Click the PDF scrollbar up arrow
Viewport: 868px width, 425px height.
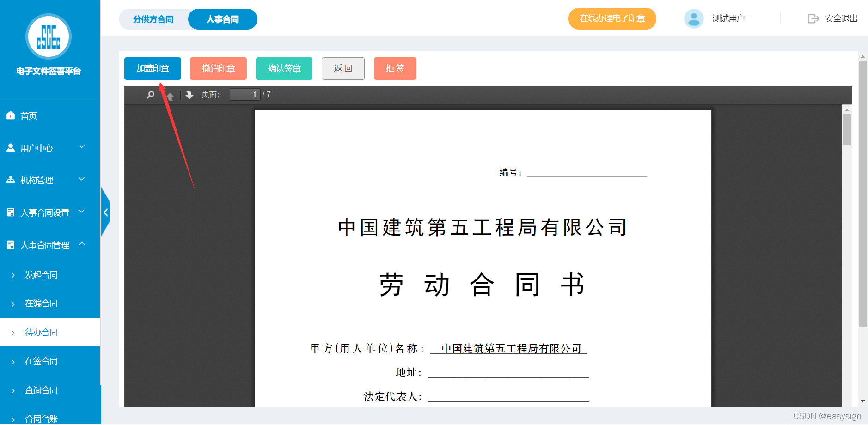[847, 109]
